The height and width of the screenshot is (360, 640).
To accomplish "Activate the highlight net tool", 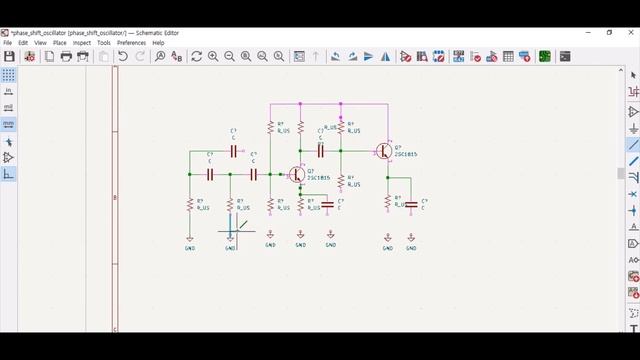I will point(633,92).
